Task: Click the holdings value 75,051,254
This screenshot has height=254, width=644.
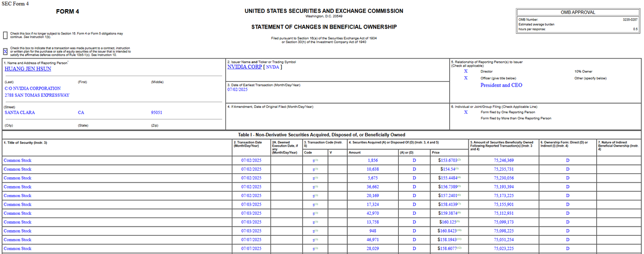Action: click(503, 240)
